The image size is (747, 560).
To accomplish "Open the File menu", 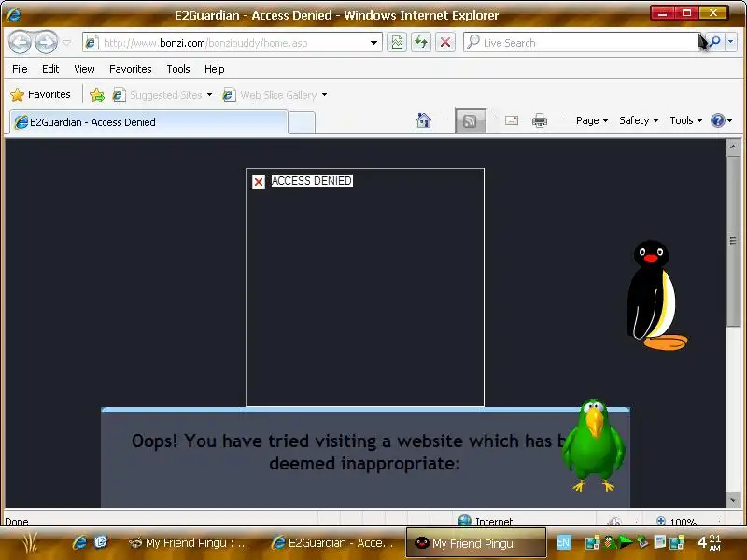I will [20, 69].
